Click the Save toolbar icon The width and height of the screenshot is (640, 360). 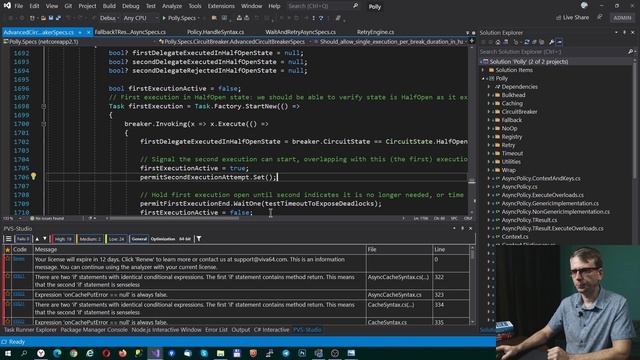tap(51, 18)
